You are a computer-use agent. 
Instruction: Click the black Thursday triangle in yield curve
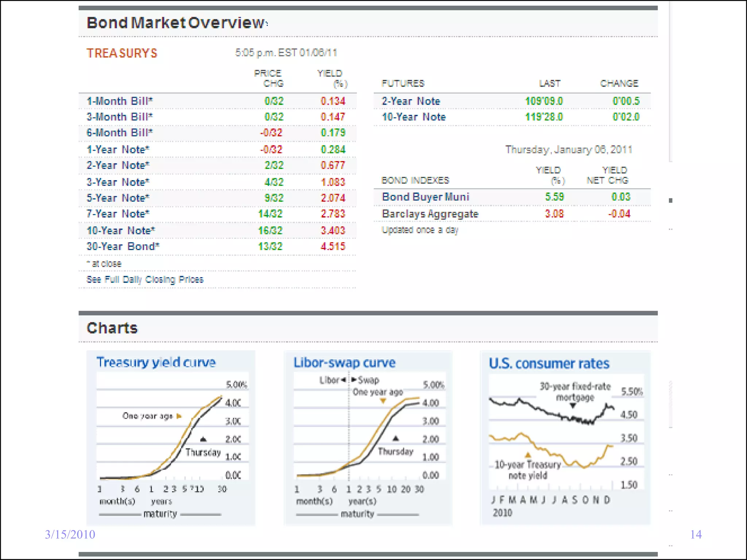tap(204, 439)
